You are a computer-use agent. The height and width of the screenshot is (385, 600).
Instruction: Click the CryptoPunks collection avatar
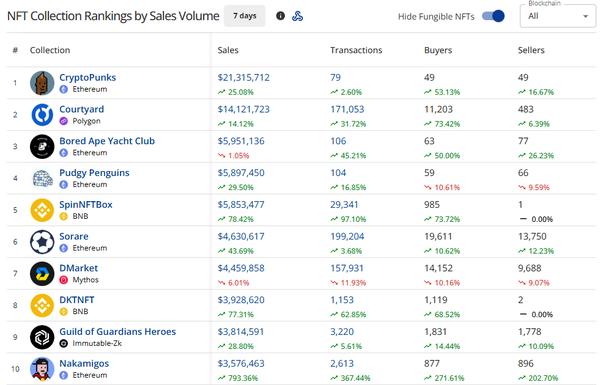pyautogui.click(x=42, y=83)
